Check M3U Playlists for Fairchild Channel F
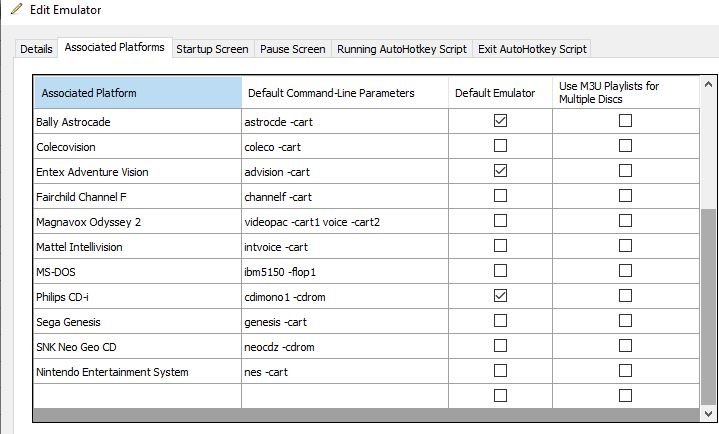The height and width of the screenshot is (434, 719). [x=625, y=195]
